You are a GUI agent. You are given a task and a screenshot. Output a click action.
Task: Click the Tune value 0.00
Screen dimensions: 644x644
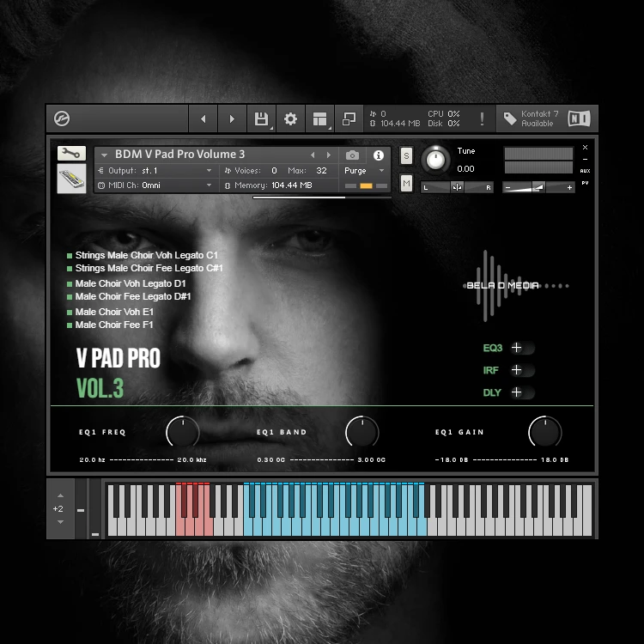pyautogui.click(x=465, y=169)
